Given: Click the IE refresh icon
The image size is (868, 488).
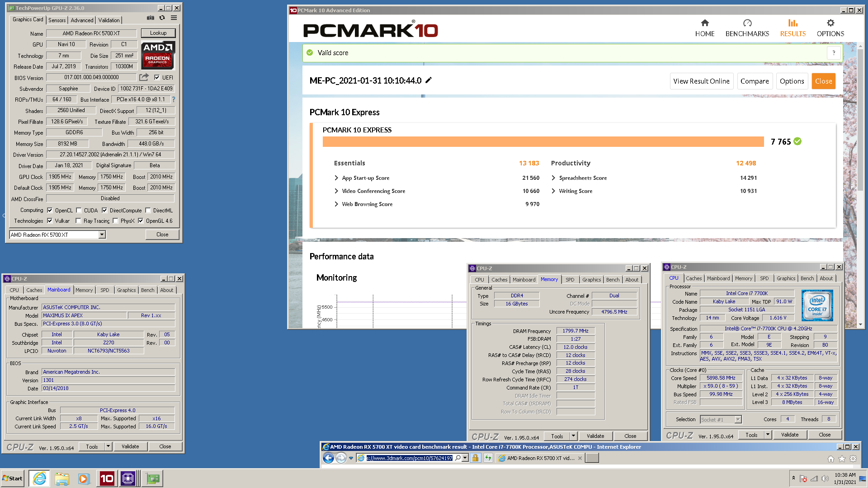Looking at the screenshot, I should click(x=488, y=458).
